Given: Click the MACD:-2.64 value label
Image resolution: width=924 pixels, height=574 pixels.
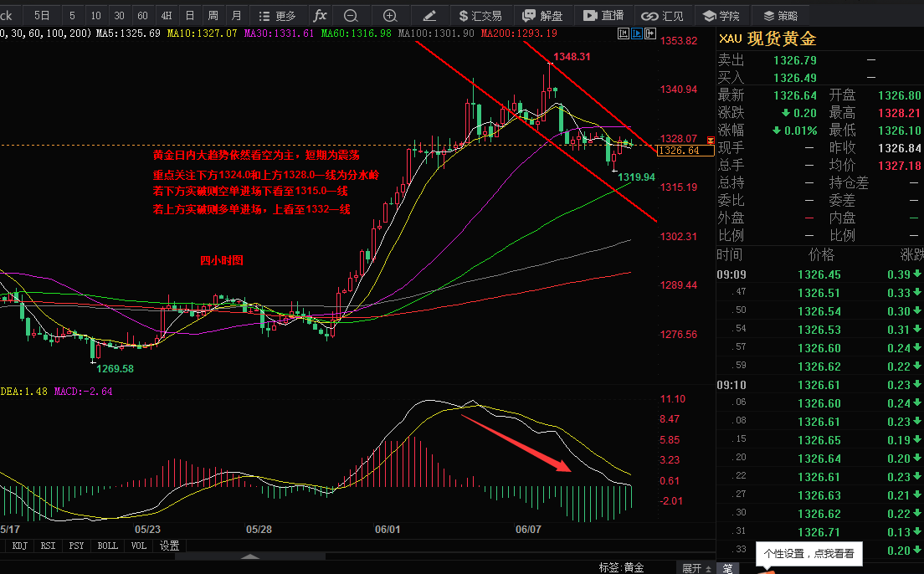Looking at the screenshot, I should tap(83, 392).
